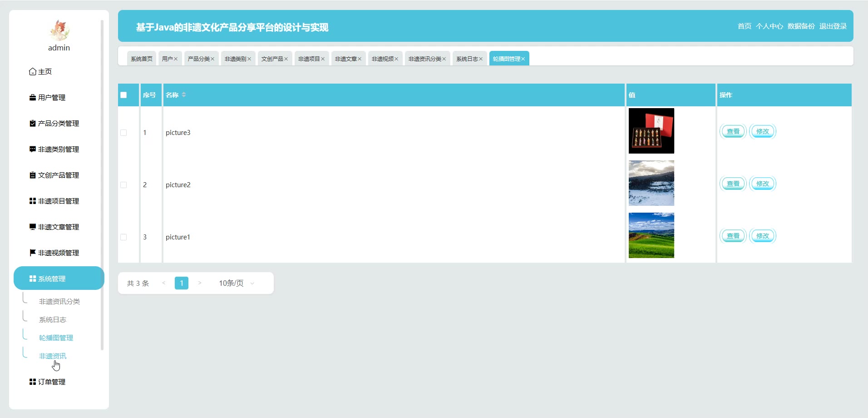This screenshot has height=418, width=868.
Task: Click the flag icon beside 非遗视频管理
Action: 33,253
